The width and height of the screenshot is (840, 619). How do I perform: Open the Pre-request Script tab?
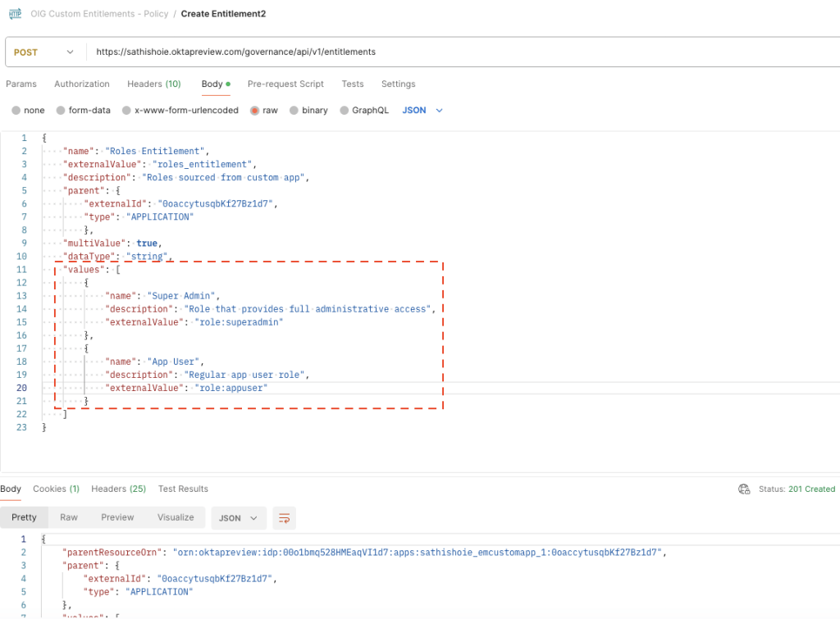[x=285, y=84]
